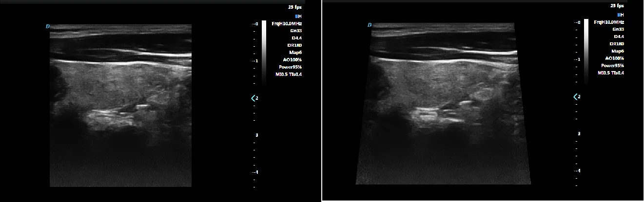Click the blue D probe marker, right image
Viewport: 644px width, 202px height.
[x=370, y=24]
